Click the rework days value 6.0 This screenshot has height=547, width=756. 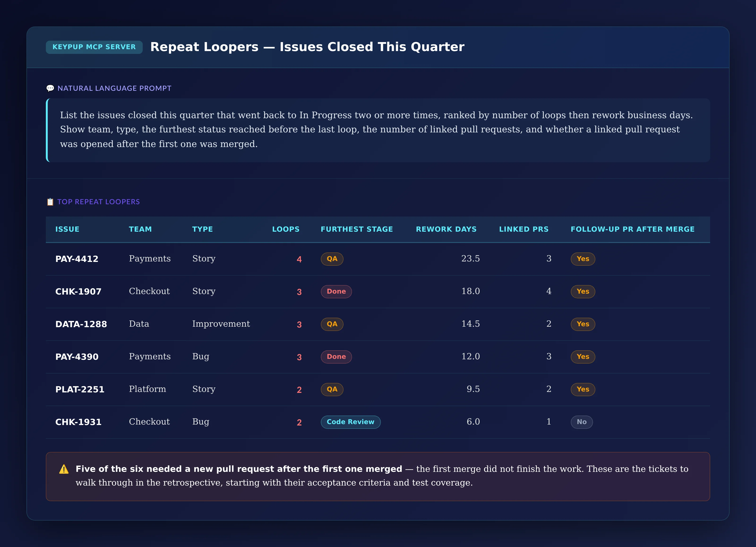point(473,422)
